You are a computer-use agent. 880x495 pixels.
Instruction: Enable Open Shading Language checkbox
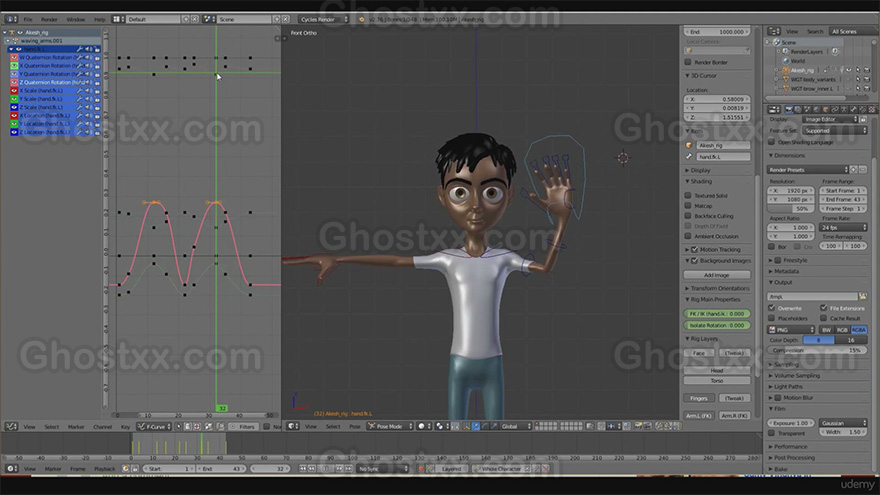(772, 142)
